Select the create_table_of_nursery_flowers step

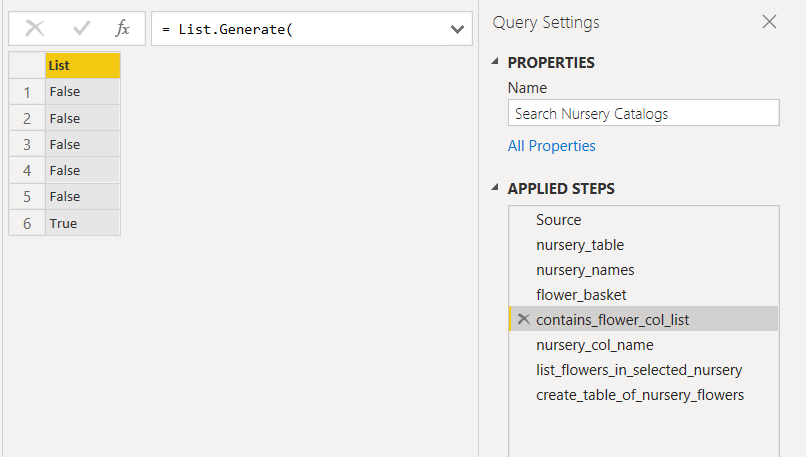(x=644, y=395)
